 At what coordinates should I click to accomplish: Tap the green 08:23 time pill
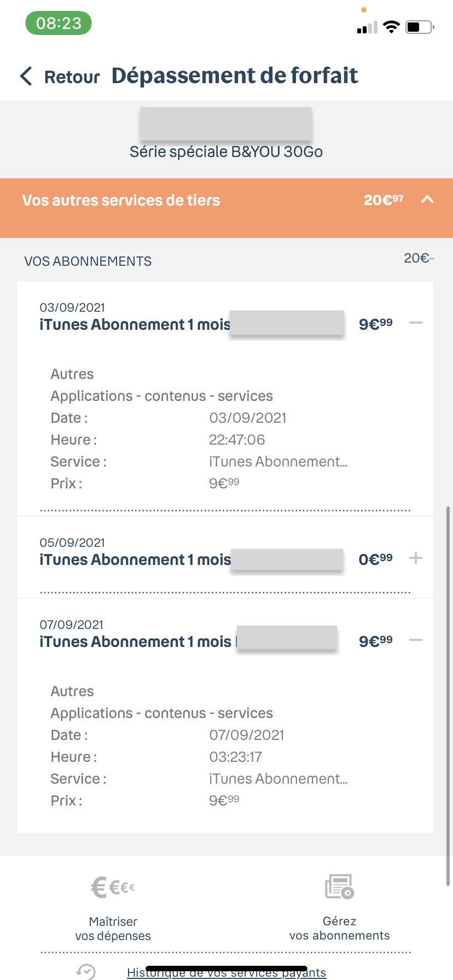pyautogui.click(x=59, y=24)
